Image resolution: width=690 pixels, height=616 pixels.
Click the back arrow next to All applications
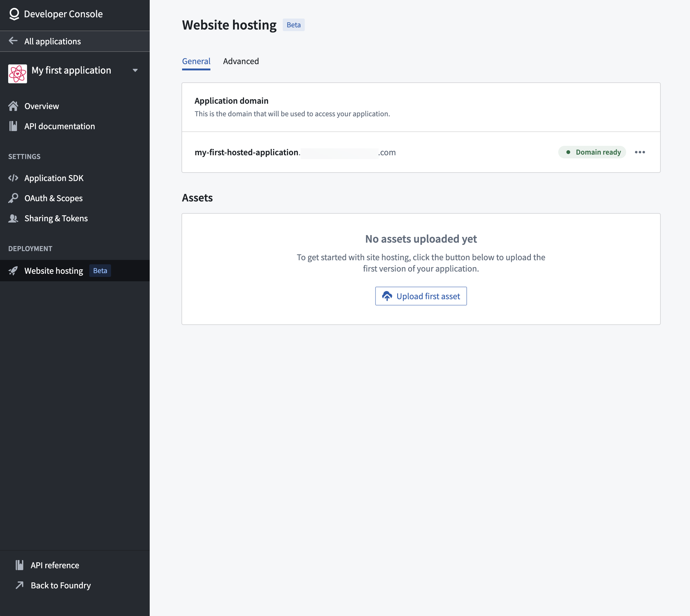(13, 41)
